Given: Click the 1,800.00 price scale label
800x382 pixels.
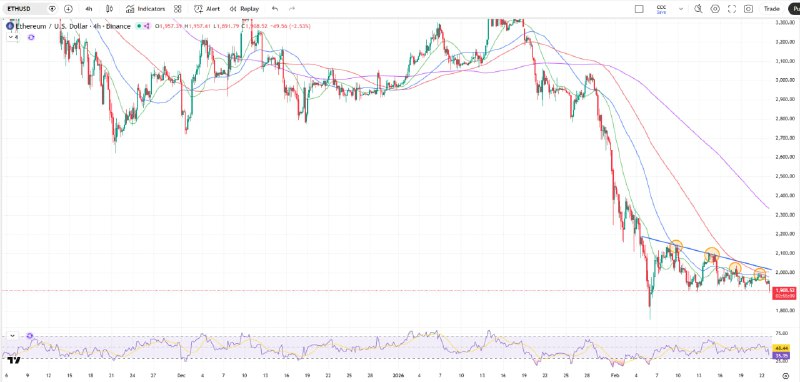Looking at the screenshot, I should 785,310.
